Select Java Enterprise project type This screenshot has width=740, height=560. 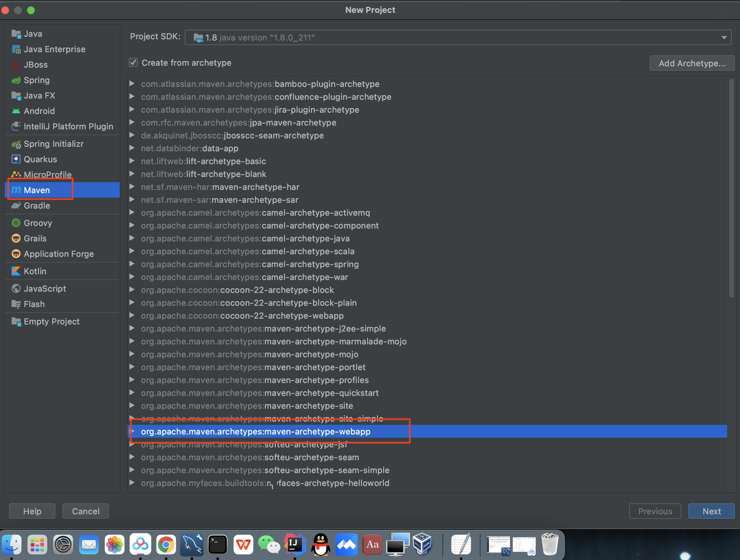(x=62, y=49)
